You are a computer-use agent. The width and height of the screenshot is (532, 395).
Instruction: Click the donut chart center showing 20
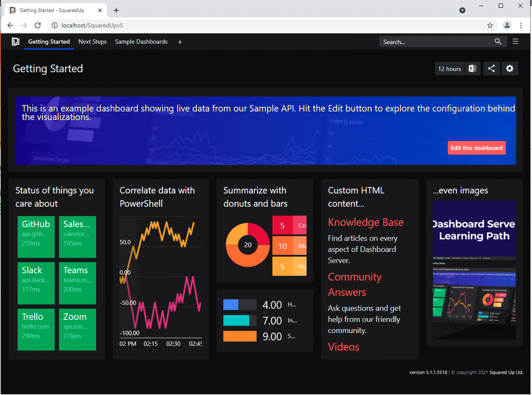248,245
